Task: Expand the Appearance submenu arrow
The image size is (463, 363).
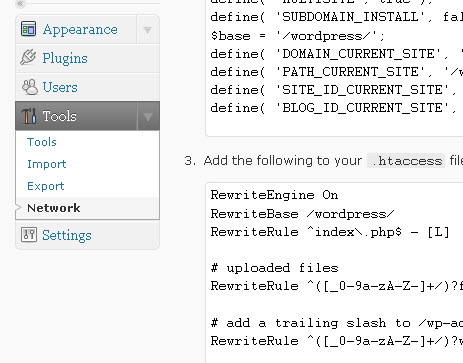Action: [x=148, y=30]
